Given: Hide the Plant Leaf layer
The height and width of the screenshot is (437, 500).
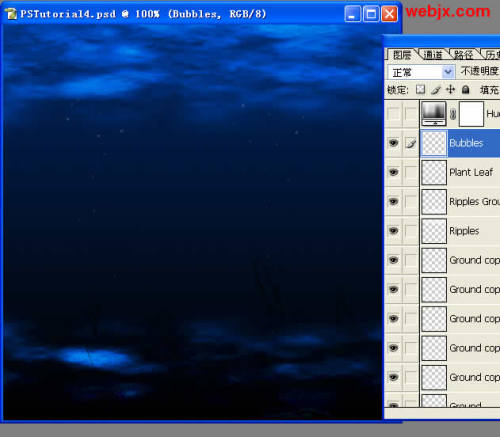Looking at the screenshot, I should pos(394,172).
